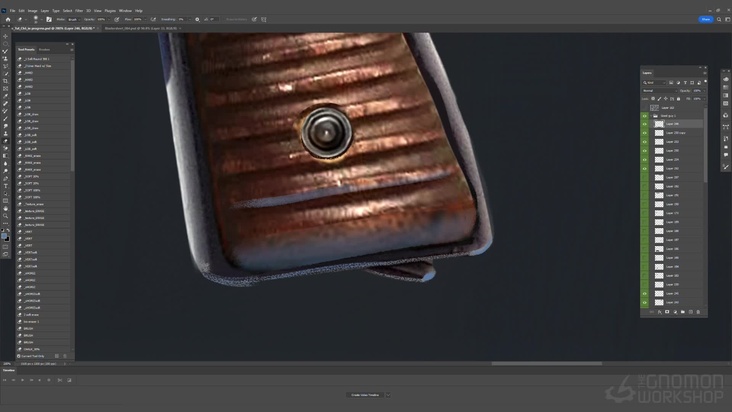Select the Eyedropper tool

pos(5,96)
